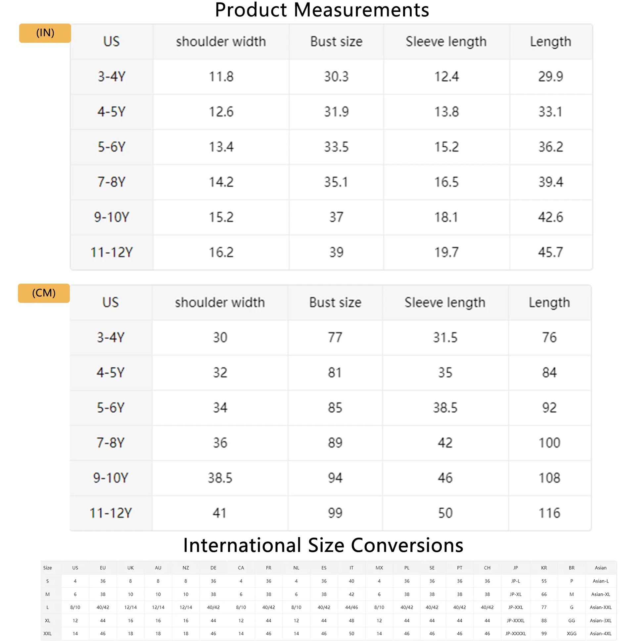
Task: Click the orange (IN) unit badge
Action: [x=45, y=33]
